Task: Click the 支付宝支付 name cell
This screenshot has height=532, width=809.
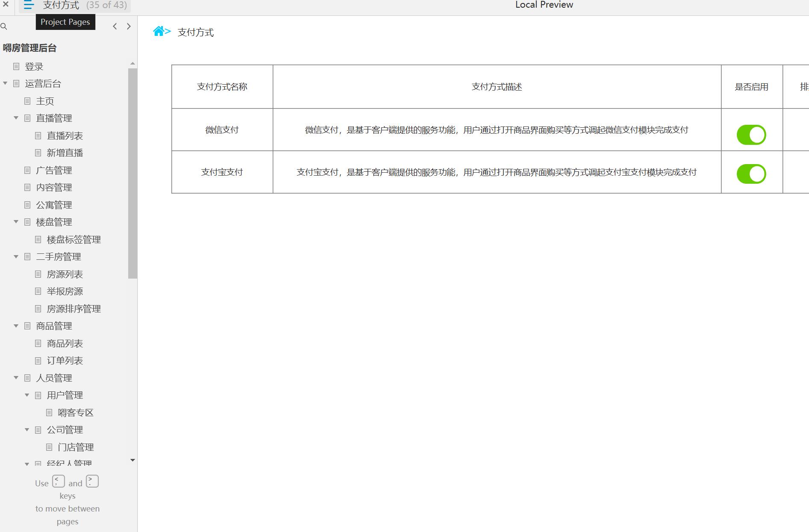Action: [222, 172]
